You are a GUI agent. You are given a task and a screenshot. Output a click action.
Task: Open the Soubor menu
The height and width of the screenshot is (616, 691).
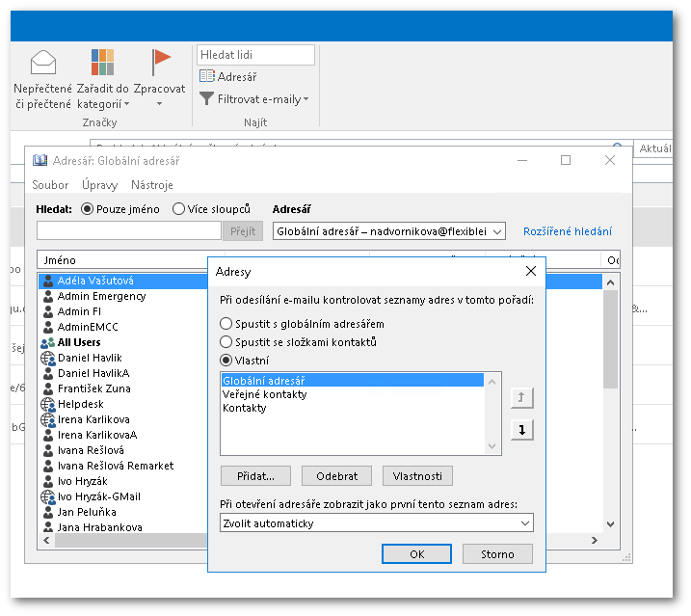50,185
